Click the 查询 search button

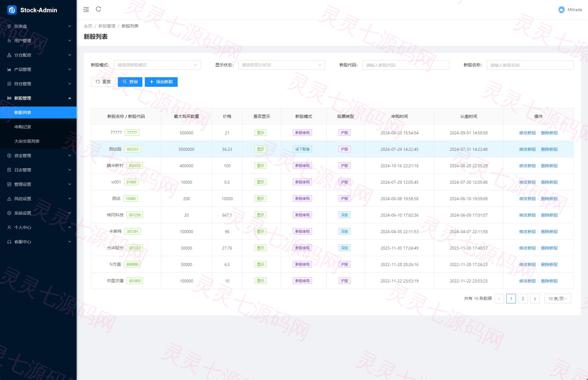click(x=130, y=82)
